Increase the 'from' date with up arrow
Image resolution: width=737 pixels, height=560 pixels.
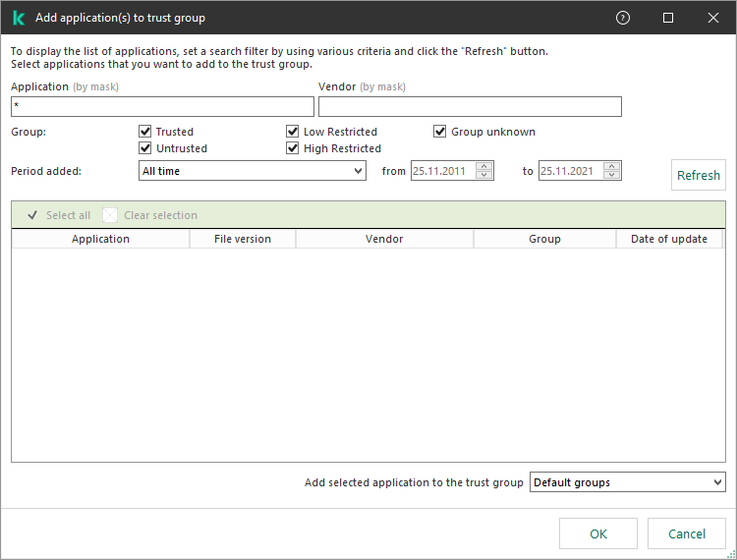484,166
